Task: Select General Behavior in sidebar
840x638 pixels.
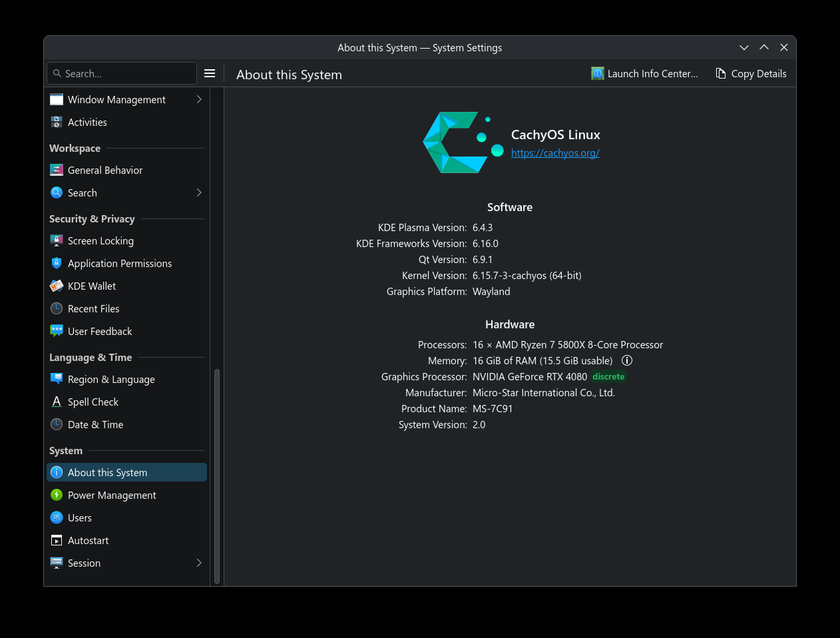Action: [x=126, y=170]
